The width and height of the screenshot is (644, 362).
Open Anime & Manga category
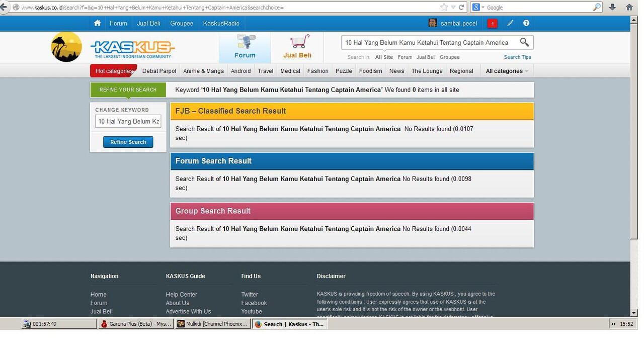coord(203,71)
